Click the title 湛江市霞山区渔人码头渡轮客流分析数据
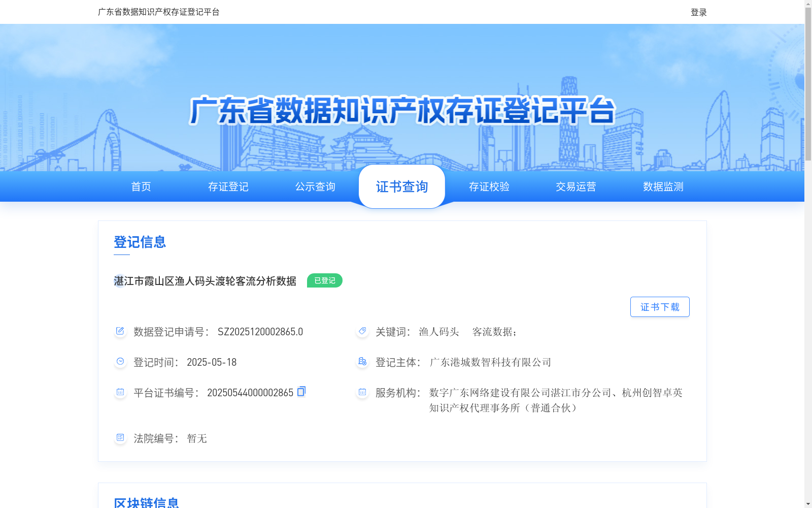This screenshot has width=812, height=508. (x=205, y=281)
